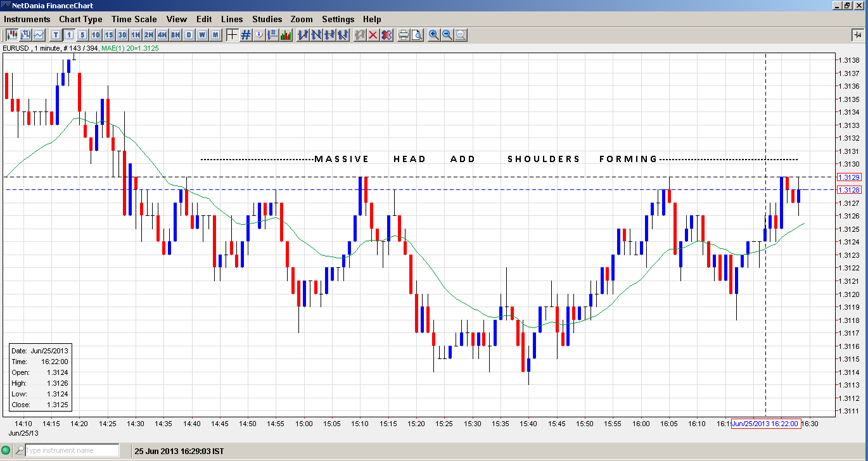Open the Settings menu
Image resolution: width=868 pixels, height=461 pixels.
click(338, 19)
